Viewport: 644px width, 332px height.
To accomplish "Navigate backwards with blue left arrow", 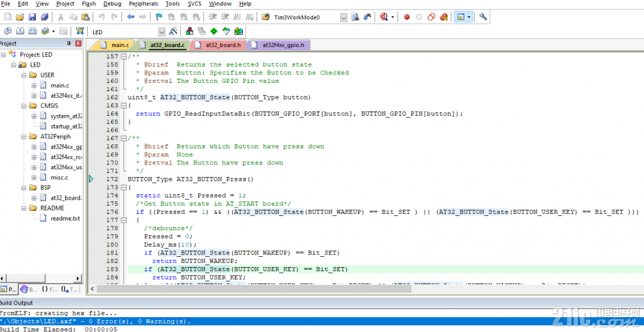I will 131,17.
